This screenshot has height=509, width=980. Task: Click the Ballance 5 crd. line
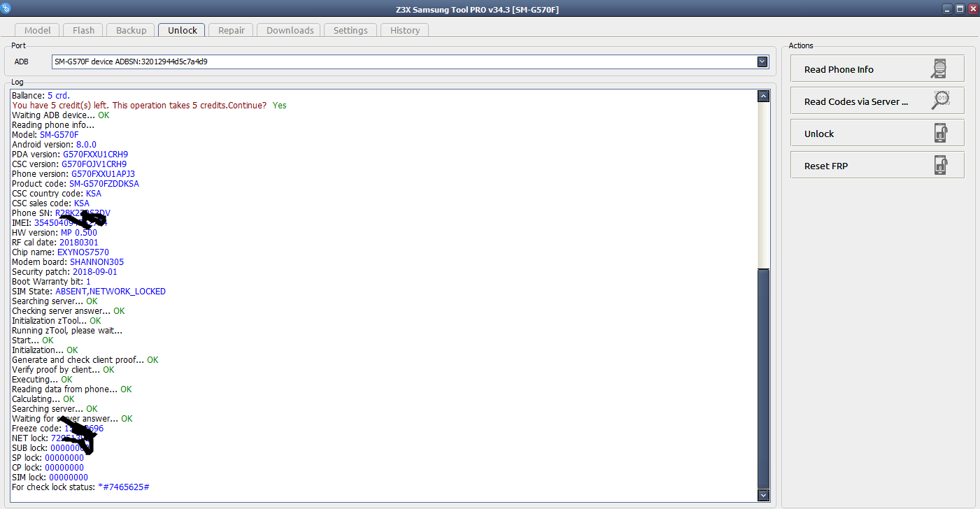41,96
